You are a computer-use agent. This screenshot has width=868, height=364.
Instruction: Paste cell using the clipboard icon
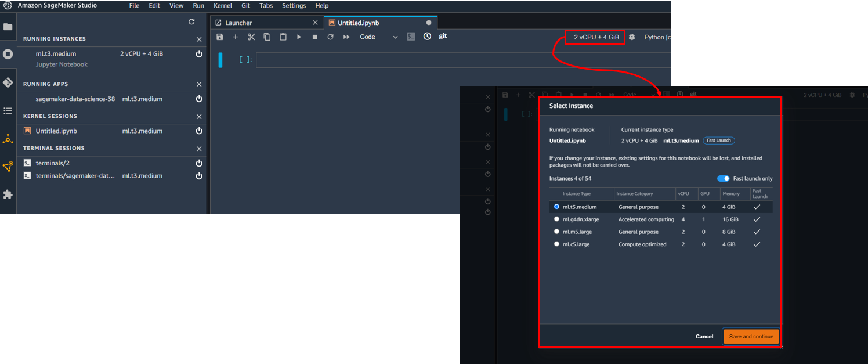[283, 37]
